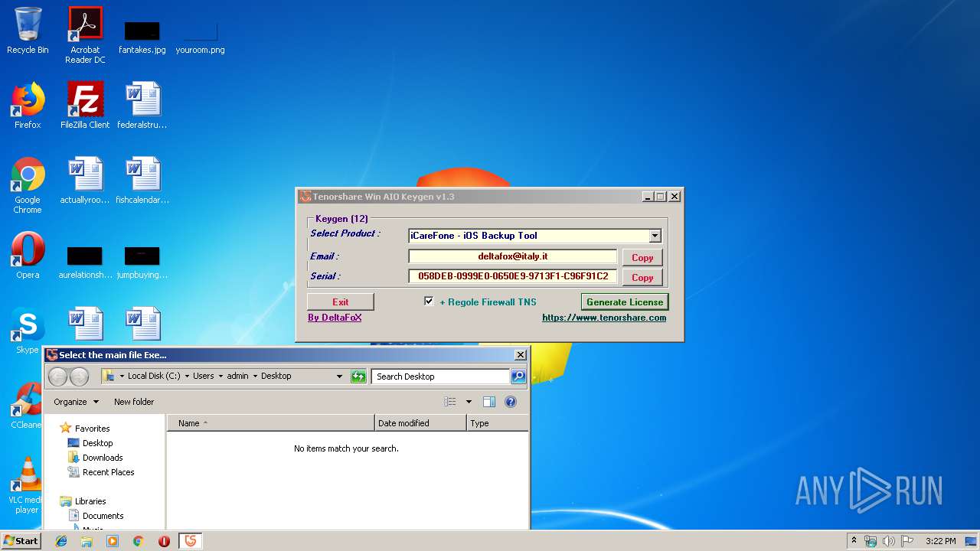The image size is (980, 551).
Task: Open Opera from the taskbar
Action: click(164, 541)
